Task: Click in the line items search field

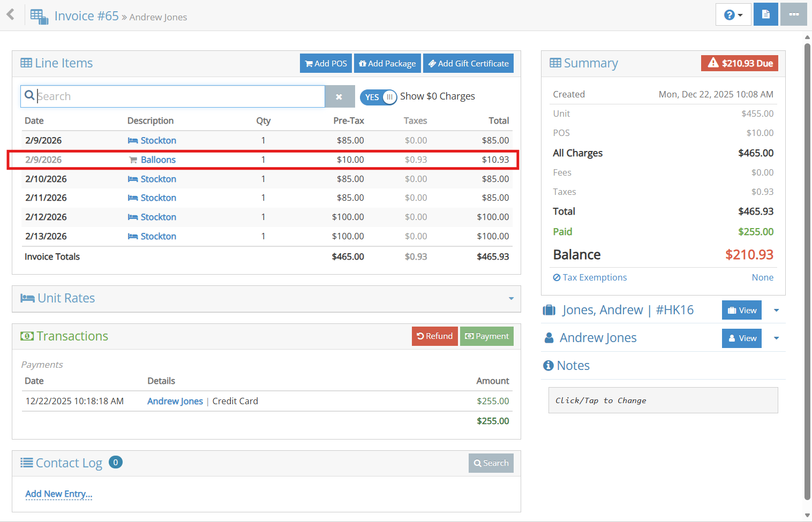Action: coord(177,96)
